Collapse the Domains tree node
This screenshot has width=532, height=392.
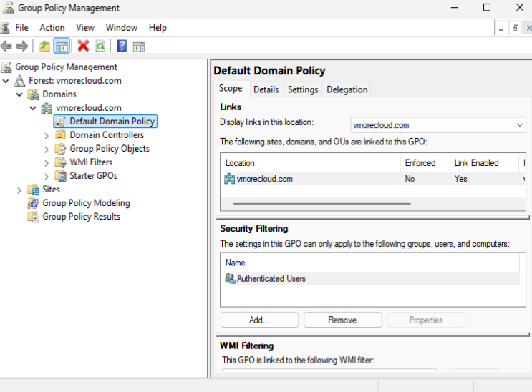[19, 94]
